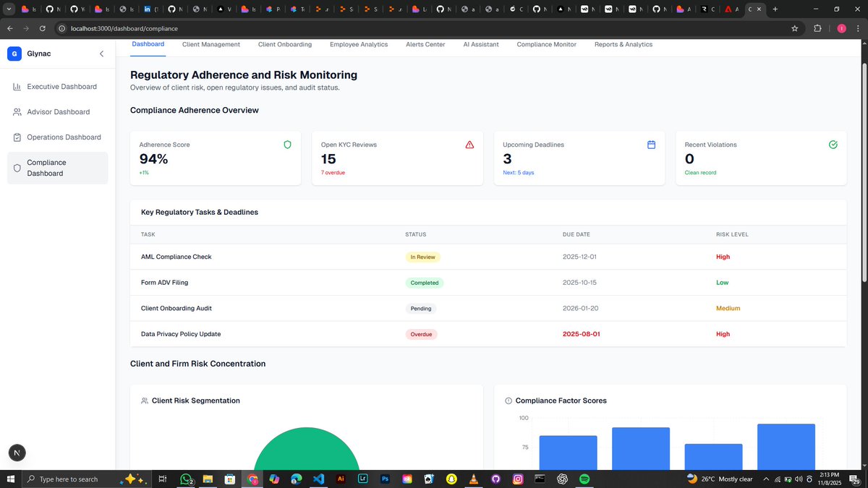Go to Advisor Dashboard
The height and width of the screenshot is (488, 868).
(58, 112)
